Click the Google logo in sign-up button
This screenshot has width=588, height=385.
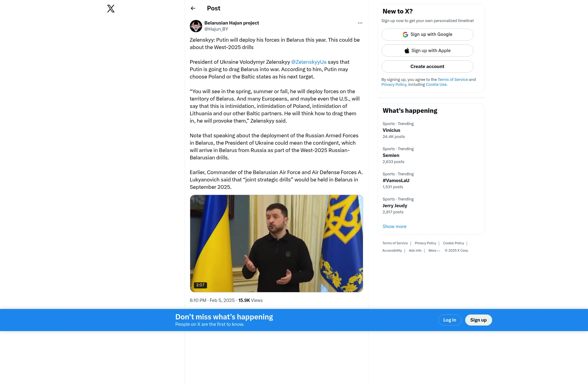[405, 35]
